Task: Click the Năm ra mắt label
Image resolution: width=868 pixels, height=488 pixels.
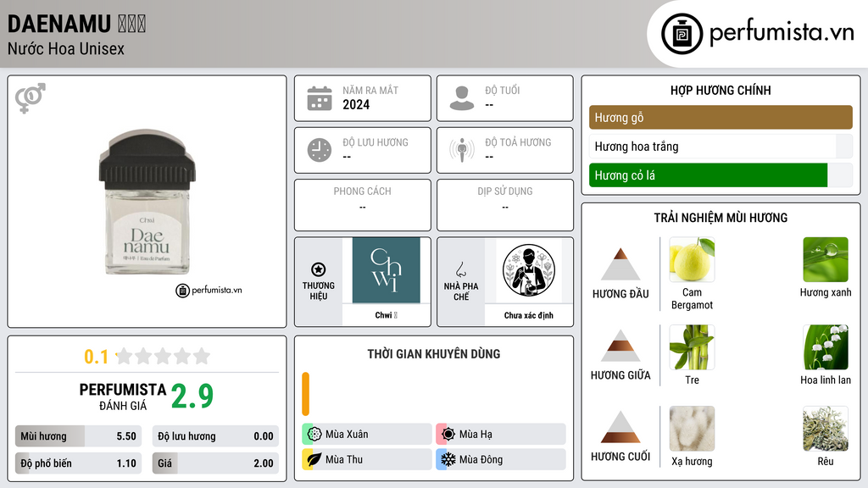Action: tap(370, 90)
